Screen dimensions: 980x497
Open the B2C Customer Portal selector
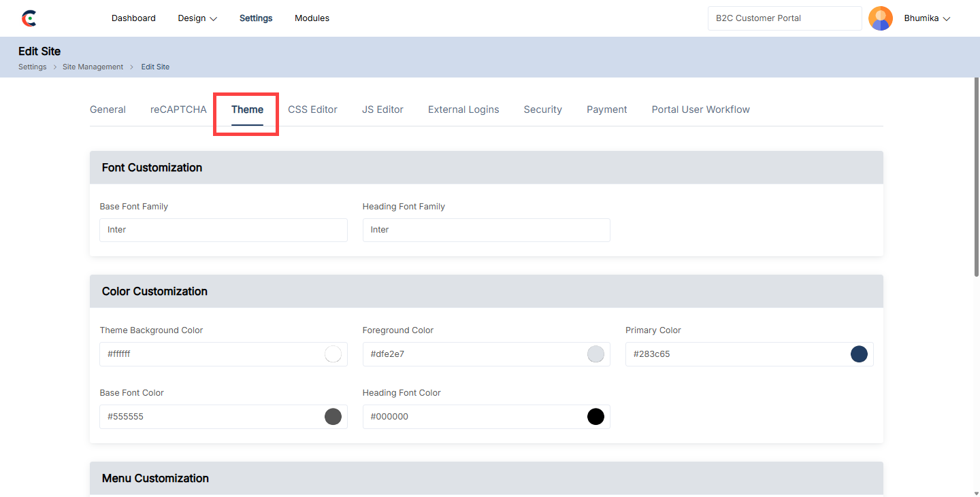pos(784,18)
